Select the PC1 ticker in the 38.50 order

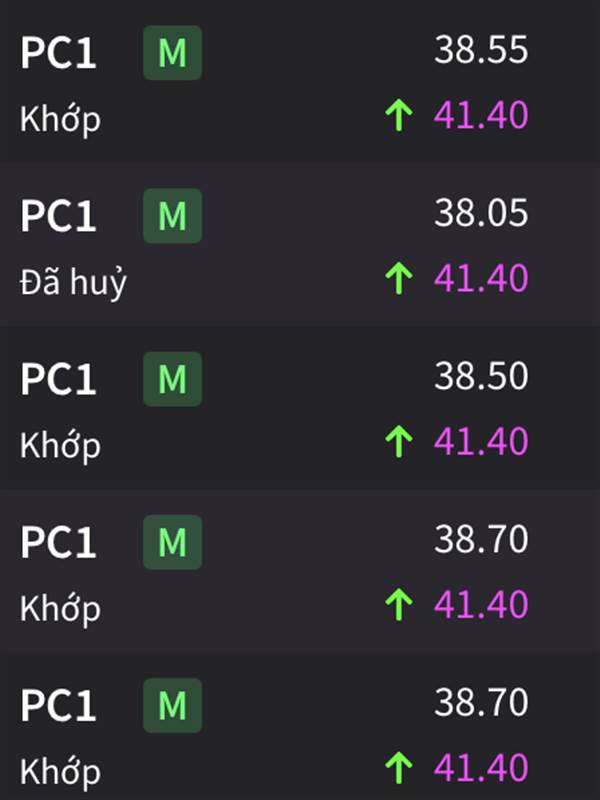58,379
